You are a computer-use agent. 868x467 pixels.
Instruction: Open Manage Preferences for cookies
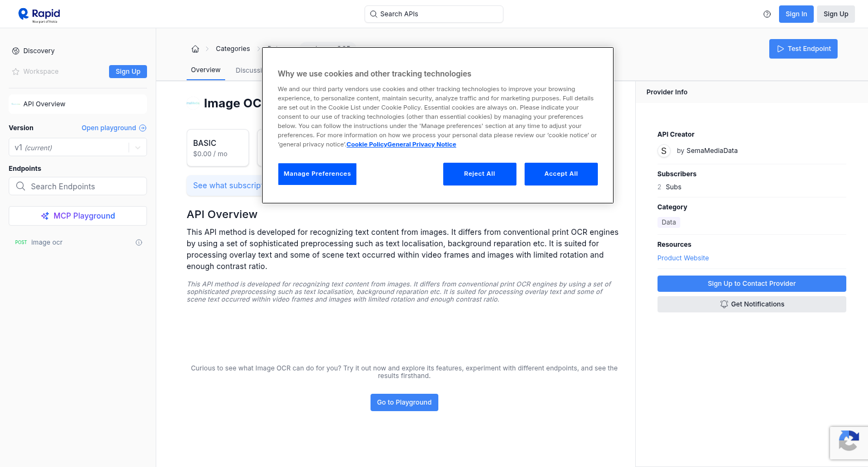pos(317,174)
